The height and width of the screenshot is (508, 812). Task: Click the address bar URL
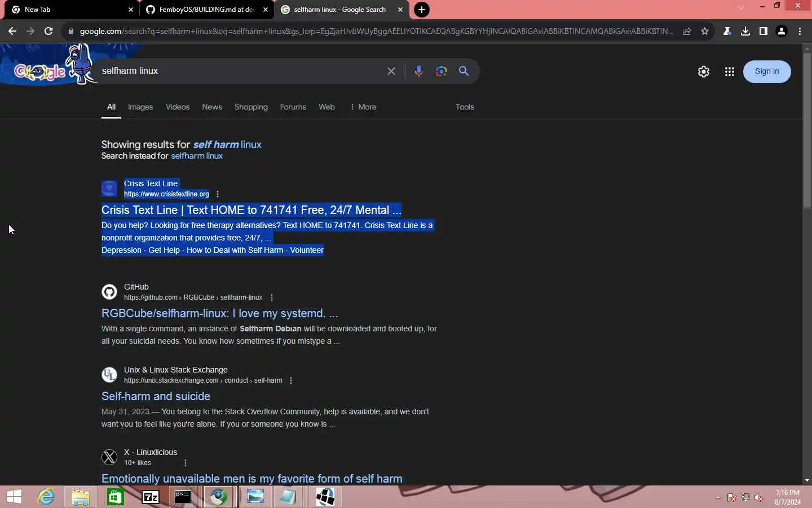pyautogui.click(x=377, y=31)
